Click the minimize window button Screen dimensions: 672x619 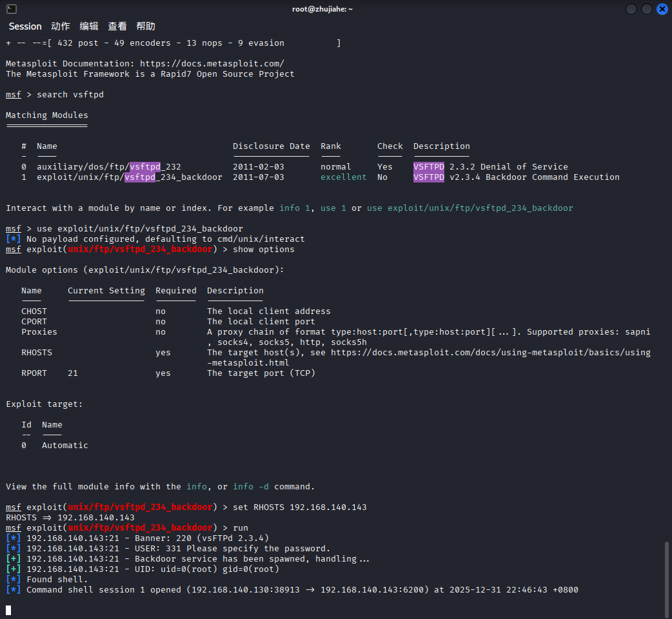pos(631,9)
